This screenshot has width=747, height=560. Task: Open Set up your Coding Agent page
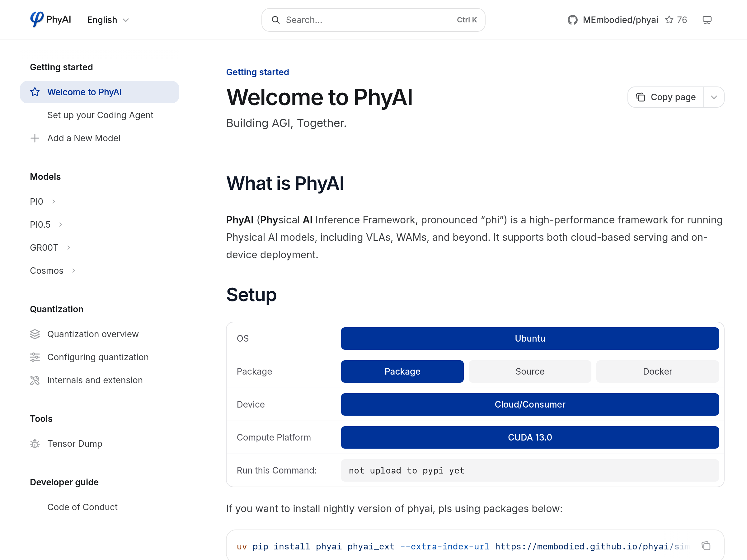100,115
